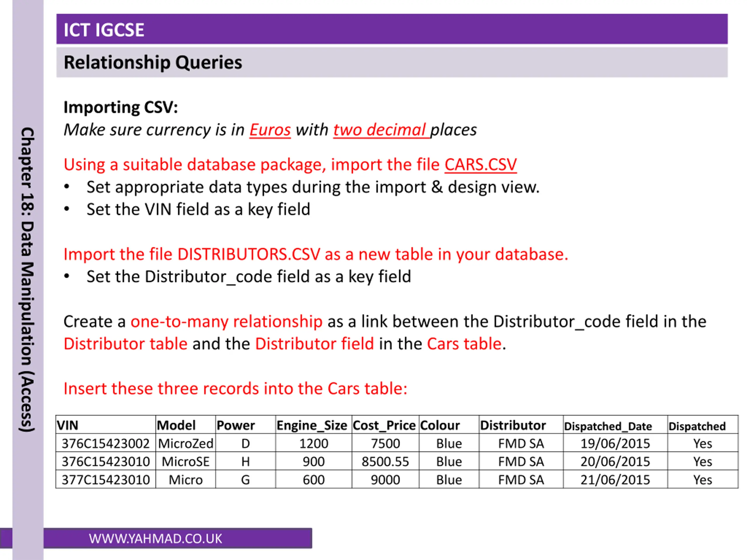
Task: Click the Cost_Price column header
Action: coord(385,425)
